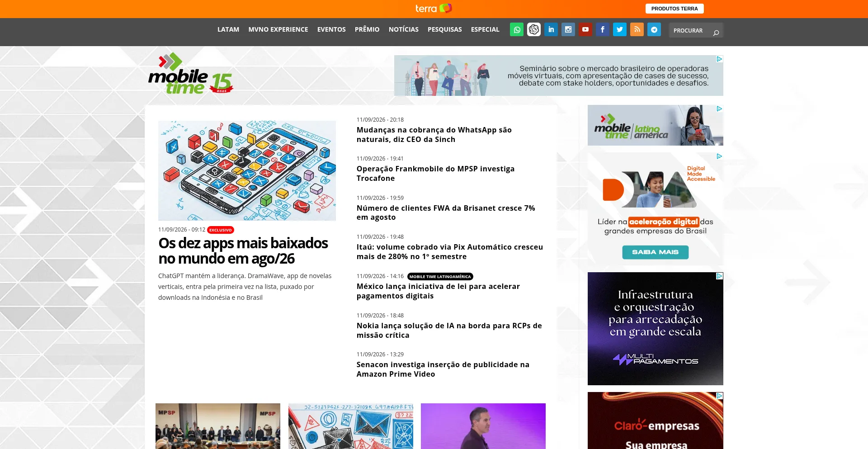The width and height of the screenshot is (868, 449).
Task: Open article about WhatsApp cobrança Sinch
Action: 434,135
